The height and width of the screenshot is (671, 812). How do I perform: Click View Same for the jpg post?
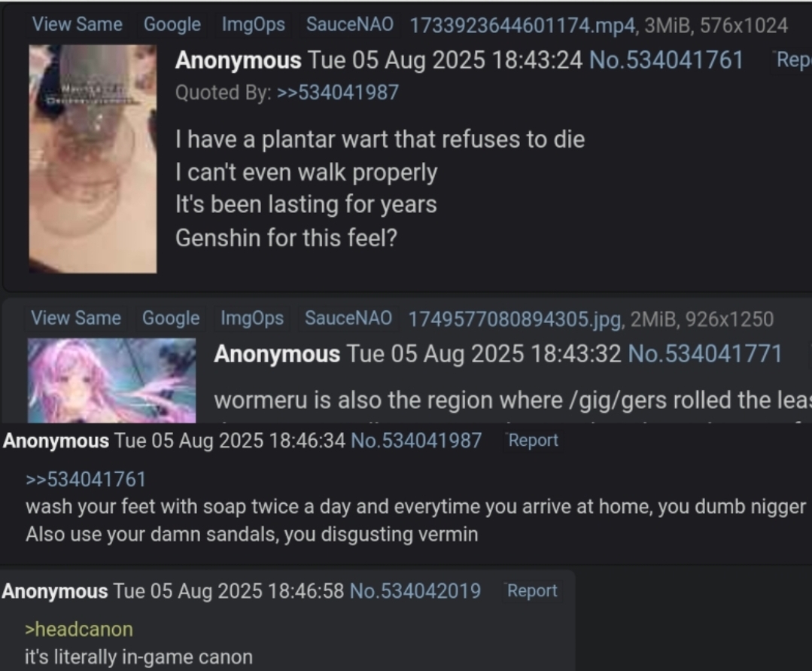click(76, 318)
